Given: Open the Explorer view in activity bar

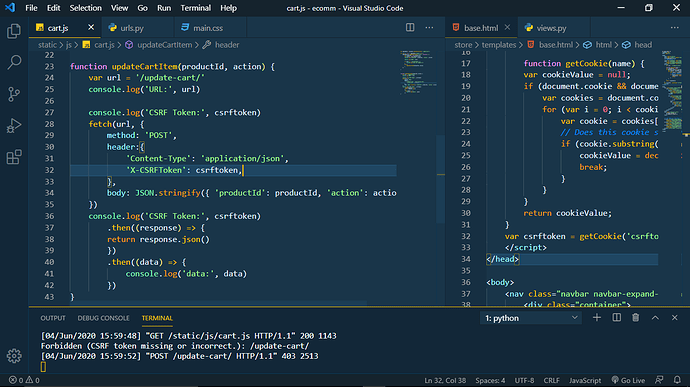Looking at the screenshot, I should tap(14, 31).
